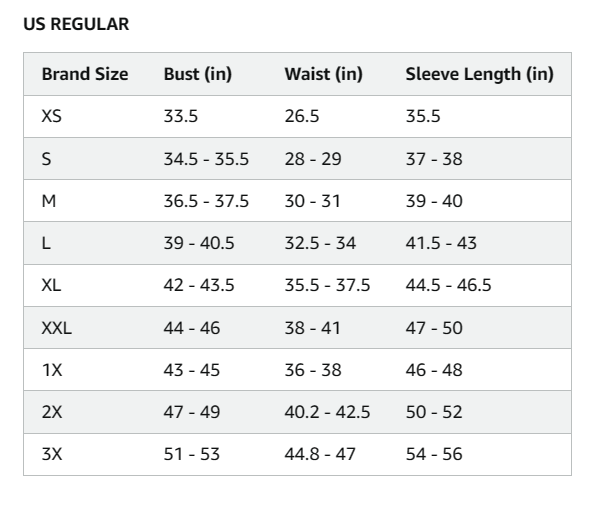Screen dimensions: 592x513
Task: Select the 26.5 waist value for XS
Action: (x=302, y=116)
